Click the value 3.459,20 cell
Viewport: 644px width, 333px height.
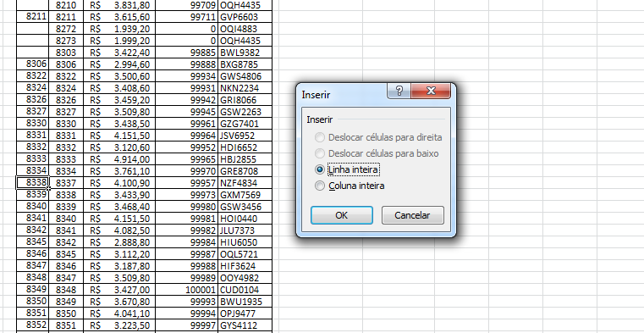tap(119, 100)
